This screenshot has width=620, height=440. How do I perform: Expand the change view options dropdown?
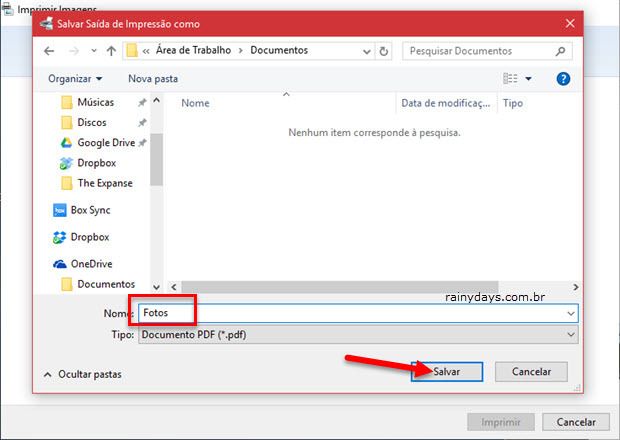(529, 78)
